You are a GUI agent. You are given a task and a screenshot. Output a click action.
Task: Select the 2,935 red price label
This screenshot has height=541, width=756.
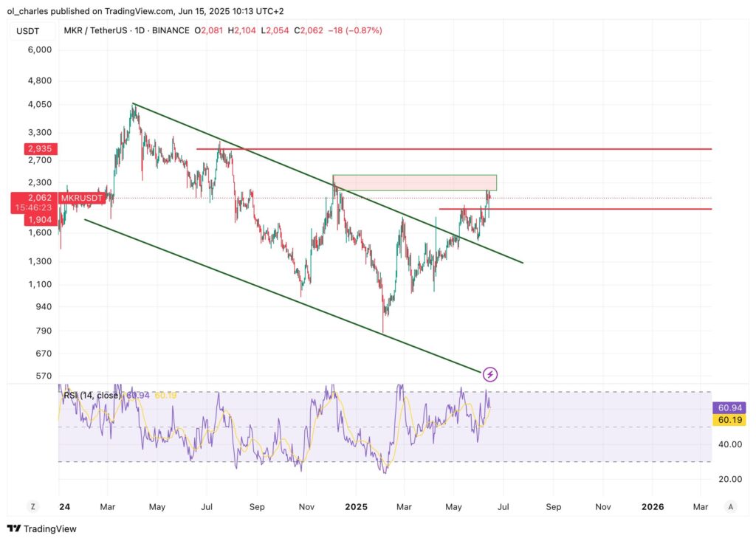pyautogui.click(x=30, y=149)
